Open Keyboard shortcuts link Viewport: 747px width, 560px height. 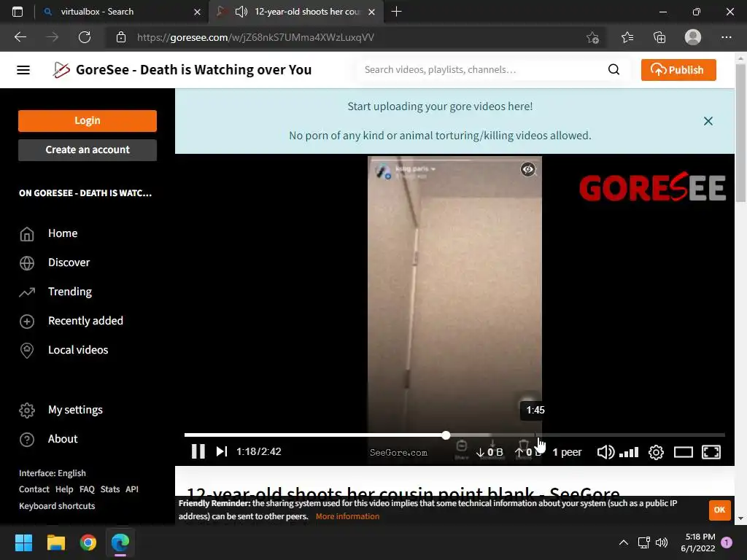57,506
